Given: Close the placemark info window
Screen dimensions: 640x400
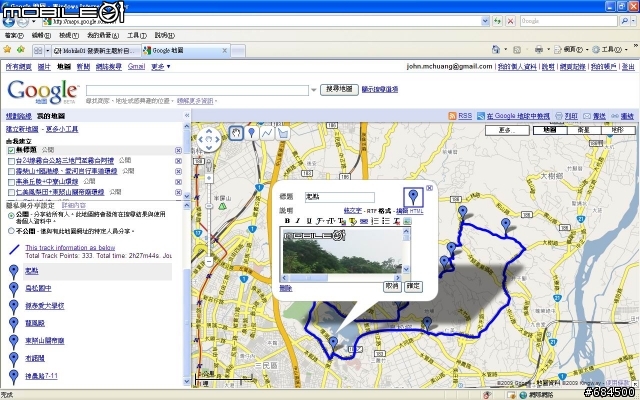Looking at the screenshot, I should [x=429, y=188].
